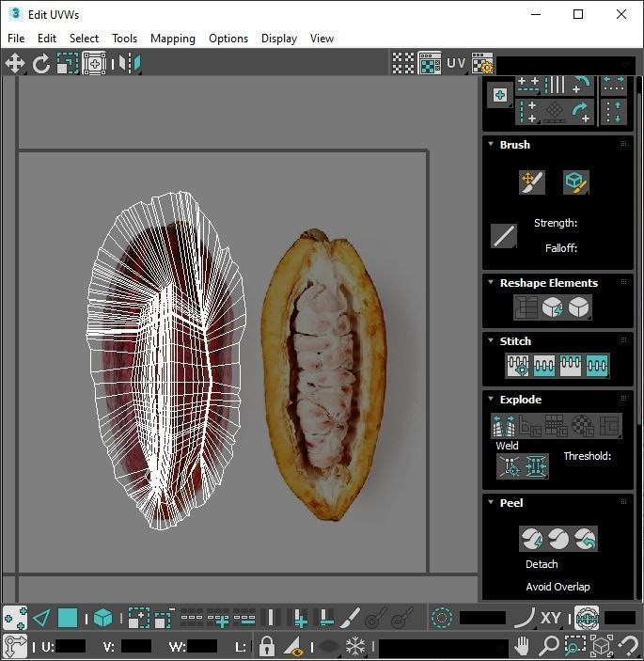
Task: Toggle Vertex sub-object mode
Action: pos(15,619)
